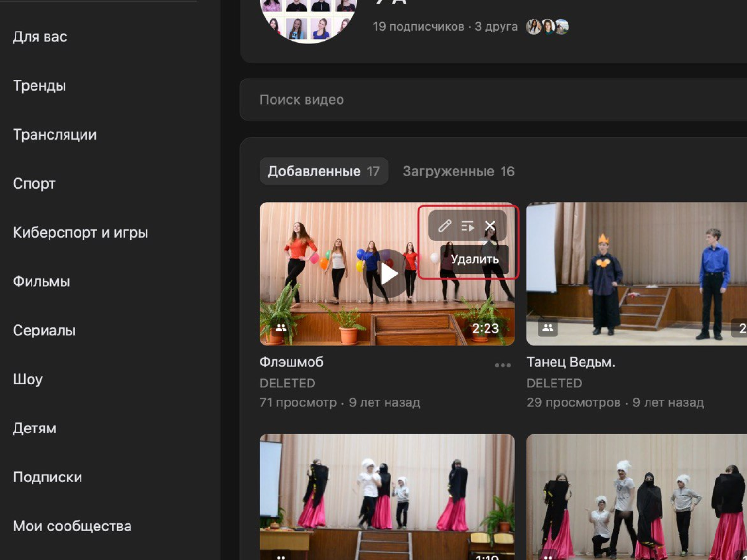Click the add-to-playlist icon on Флэшмоб thumbnail

coord(468,226)
